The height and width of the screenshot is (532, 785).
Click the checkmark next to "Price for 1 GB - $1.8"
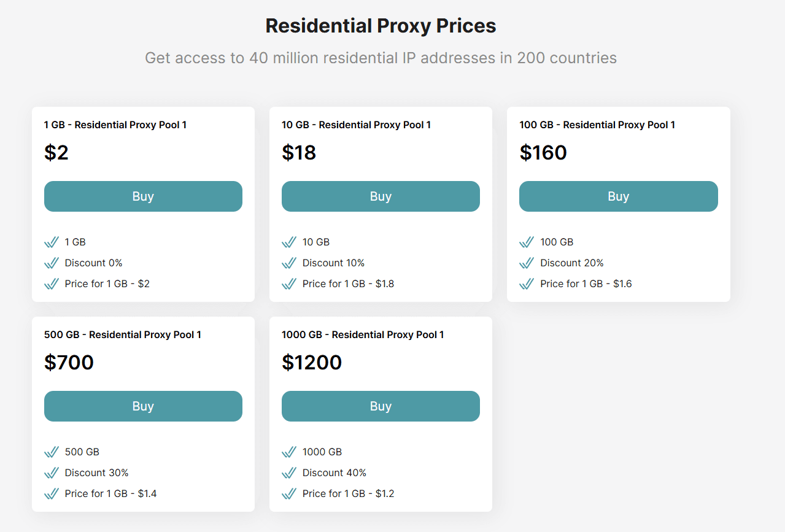click(289, 284)
